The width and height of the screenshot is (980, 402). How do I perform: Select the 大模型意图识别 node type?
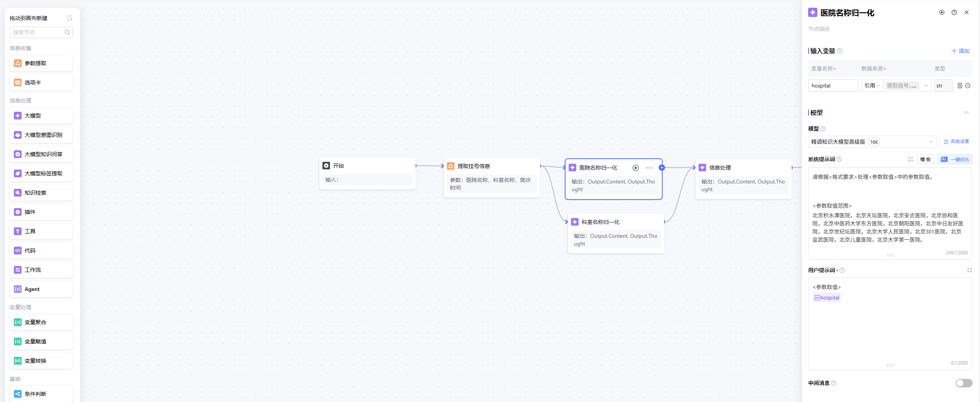41,135
